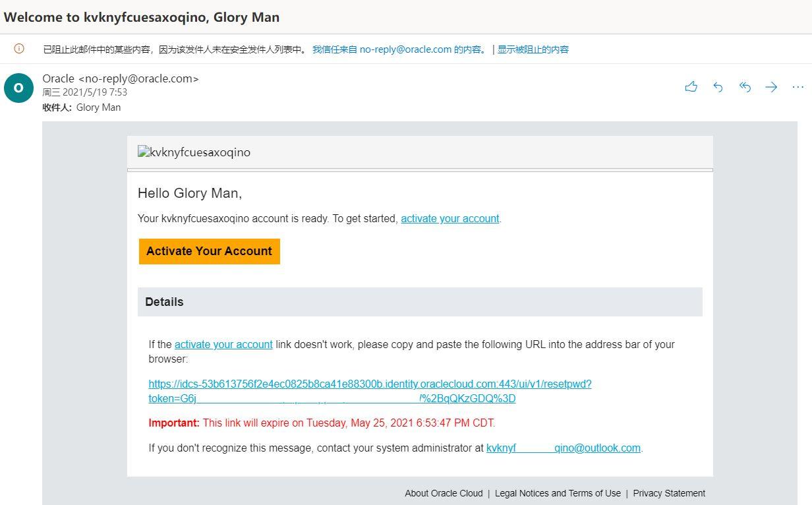The width and height of the screenshot is (812, 505).
Task: Open Privacy Statement footer link
Action: pos(669,493)
